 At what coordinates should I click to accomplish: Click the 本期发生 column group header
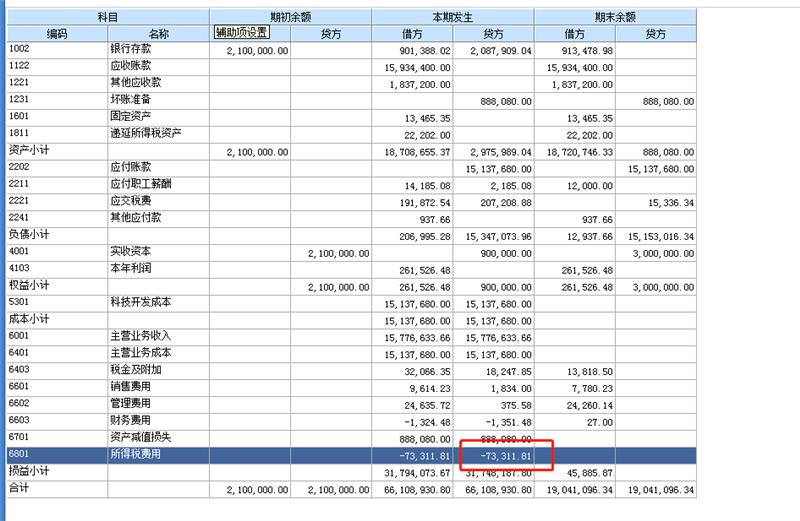pos(452,17)
